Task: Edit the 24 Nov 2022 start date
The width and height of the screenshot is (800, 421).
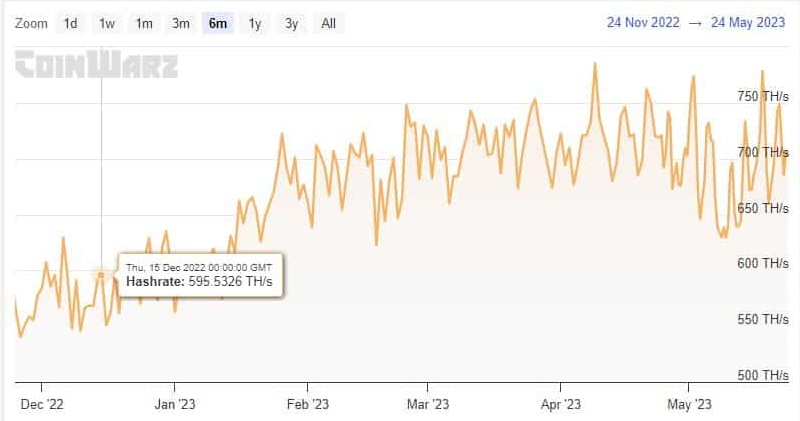Action: pos(645,22)
